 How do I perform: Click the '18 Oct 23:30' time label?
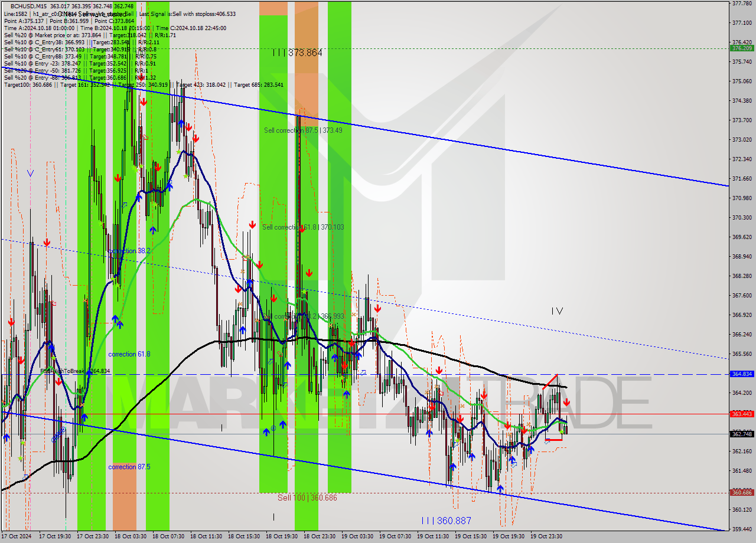(x=319, y=537)
